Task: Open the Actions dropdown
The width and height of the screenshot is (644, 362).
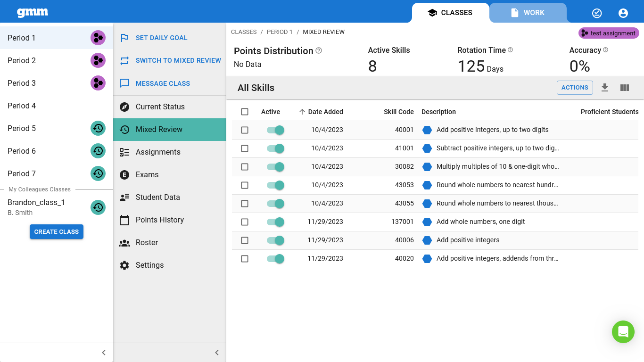Action: point(575,88)
